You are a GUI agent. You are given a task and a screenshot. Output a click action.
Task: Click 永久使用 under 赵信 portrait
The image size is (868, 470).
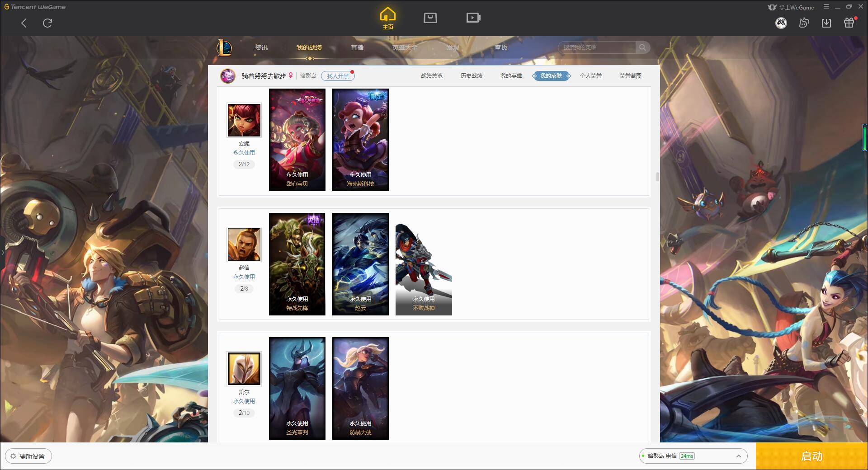[x=244, y=277]
